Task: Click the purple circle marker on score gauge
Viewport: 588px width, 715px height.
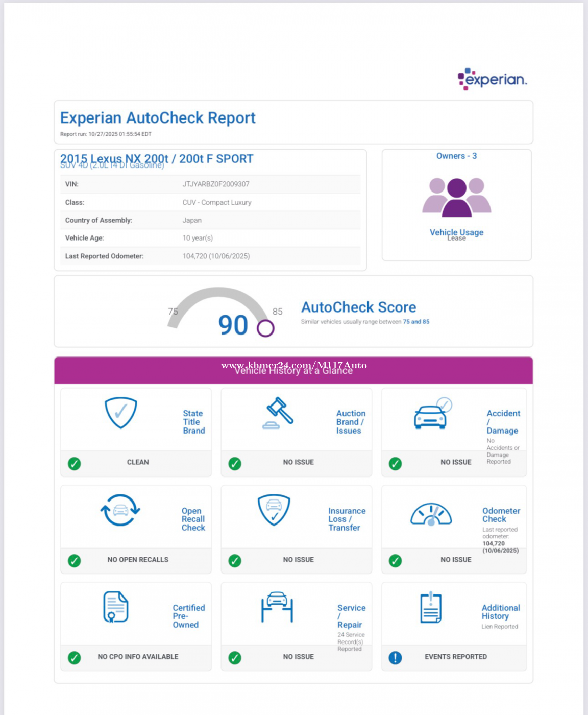Action: [265, 328]
